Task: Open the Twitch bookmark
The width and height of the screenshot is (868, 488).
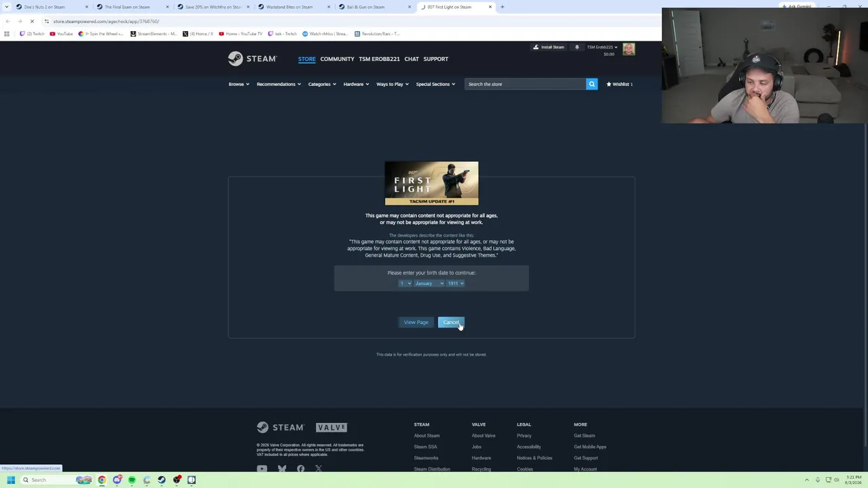Action: [33, 33]
